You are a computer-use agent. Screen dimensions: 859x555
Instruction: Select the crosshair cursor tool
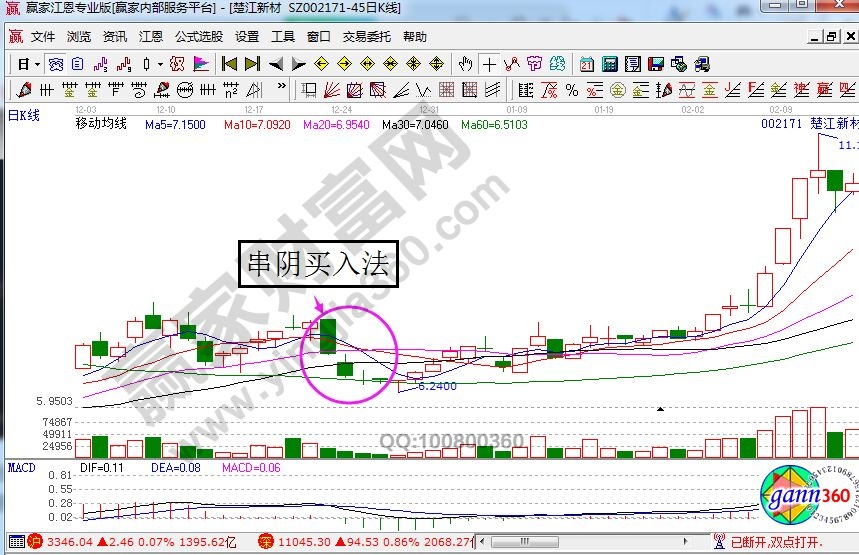click(489, 64)
